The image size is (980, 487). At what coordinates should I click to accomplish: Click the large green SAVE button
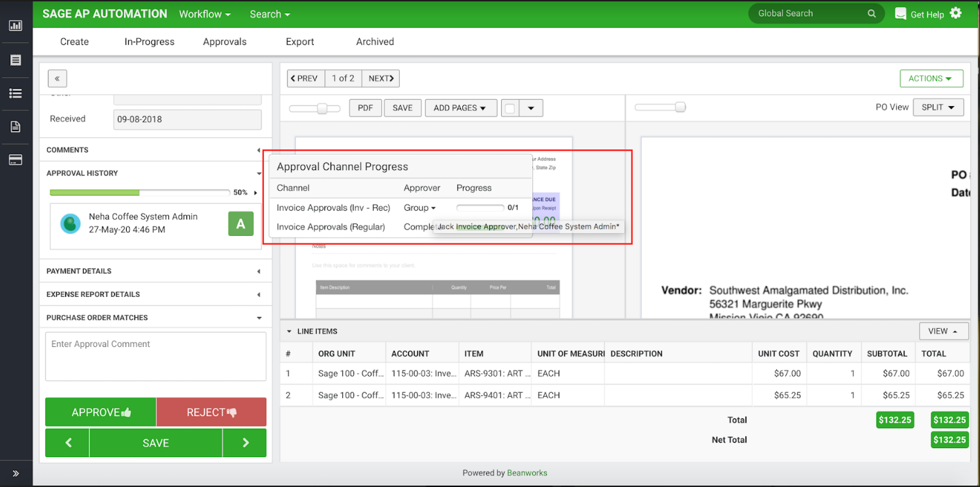coord(156,443)
